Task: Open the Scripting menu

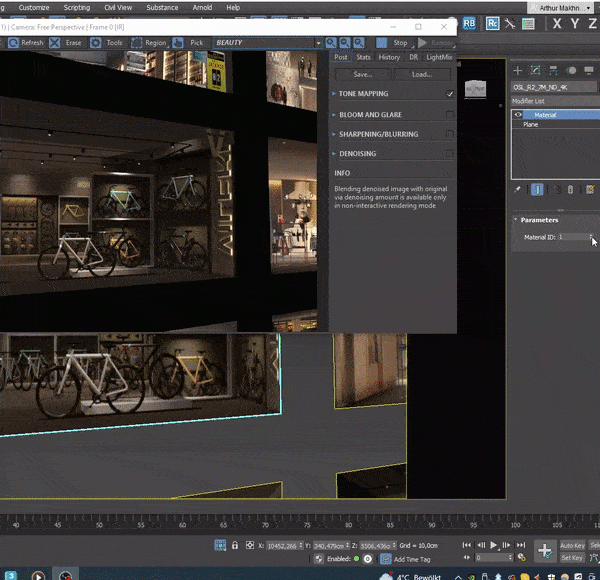Action: point(76,7)
